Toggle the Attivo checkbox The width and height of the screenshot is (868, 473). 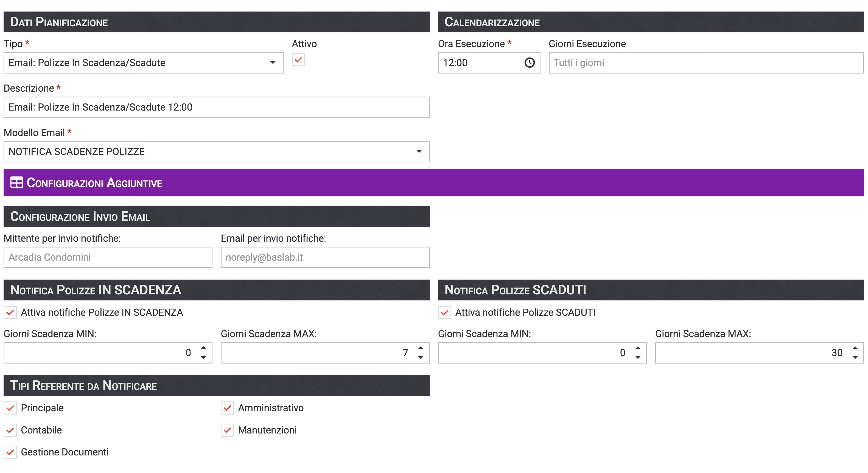pyautogui.click(x=298, y=60)
